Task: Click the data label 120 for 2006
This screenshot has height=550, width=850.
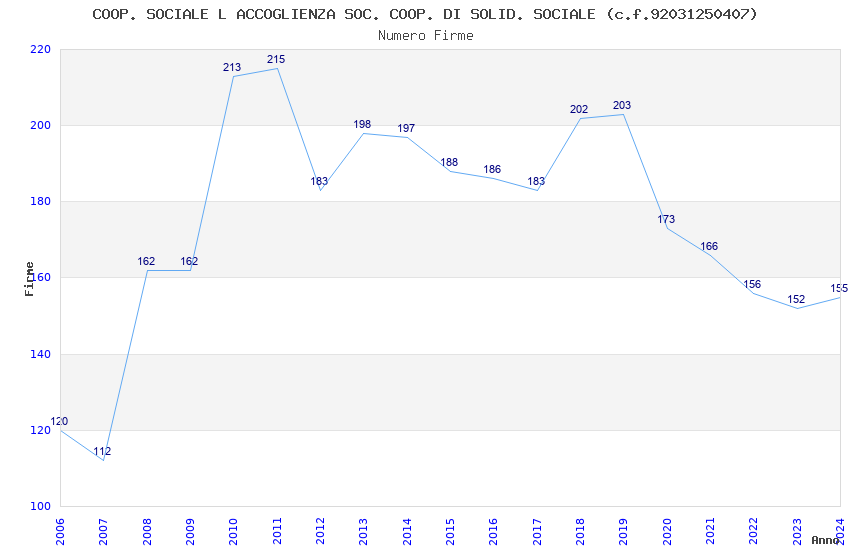Action: pos(59,422)
